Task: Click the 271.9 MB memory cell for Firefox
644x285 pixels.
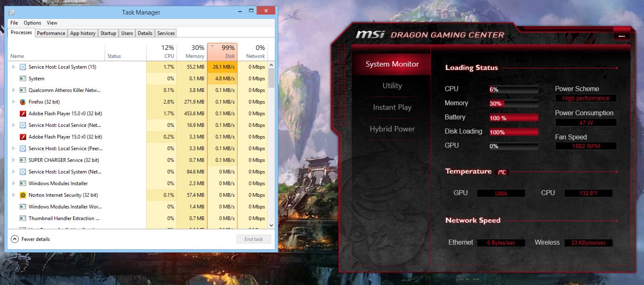Action: click(x=192, y=102)
